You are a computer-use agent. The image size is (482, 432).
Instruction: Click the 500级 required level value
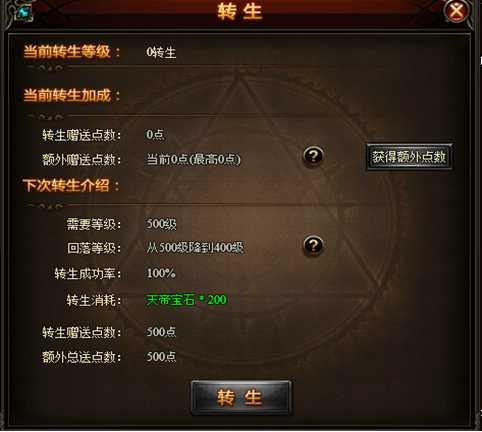pos(161,224)
